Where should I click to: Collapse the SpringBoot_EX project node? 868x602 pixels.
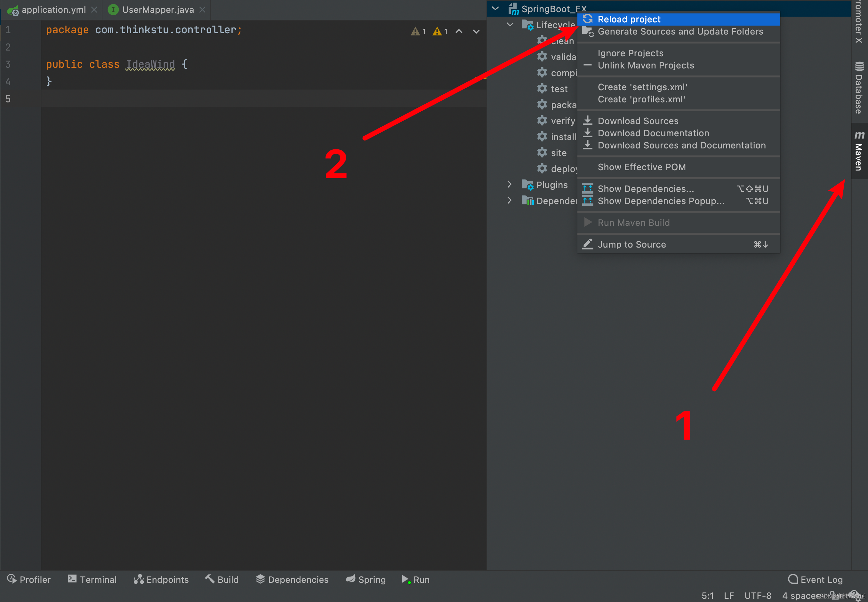[495, 9]
